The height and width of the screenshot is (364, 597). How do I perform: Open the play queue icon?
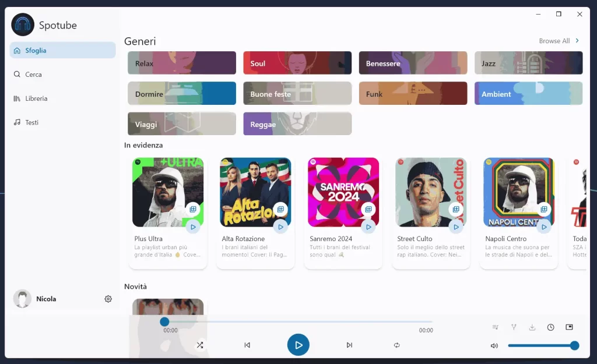495,327
